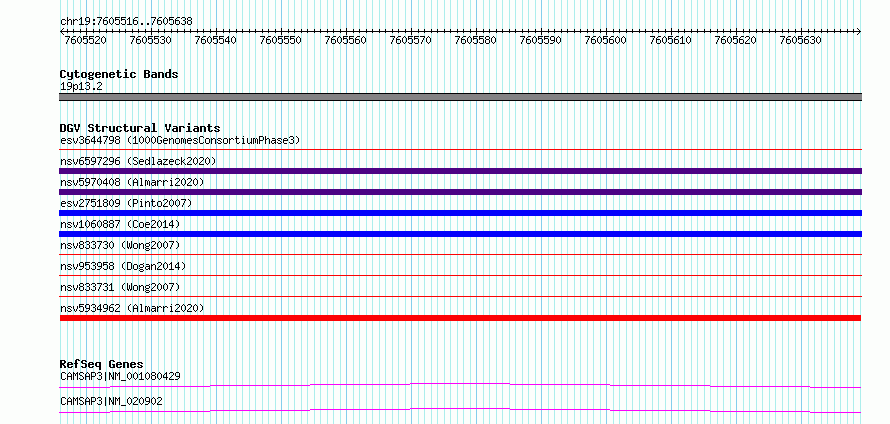Click the chr19:7605516..7605638 region label

coord(126,21)
